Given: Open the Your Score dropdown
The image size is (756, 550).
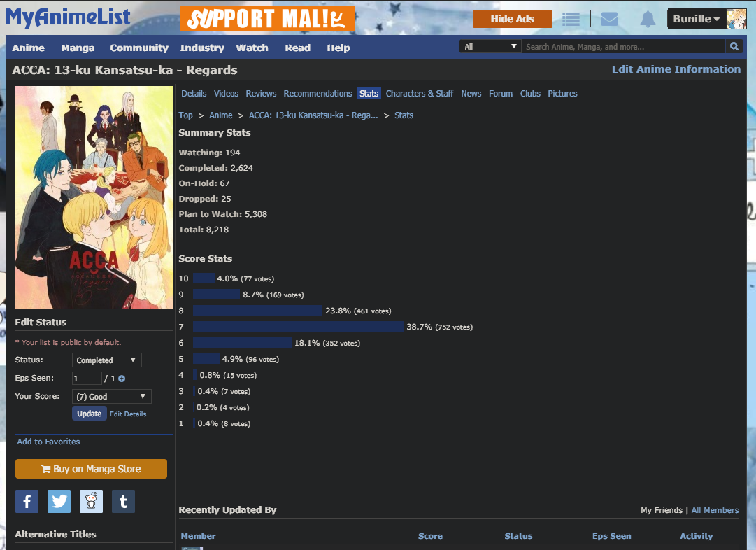Looking at the screenshot, I should (x=111, y=397).
